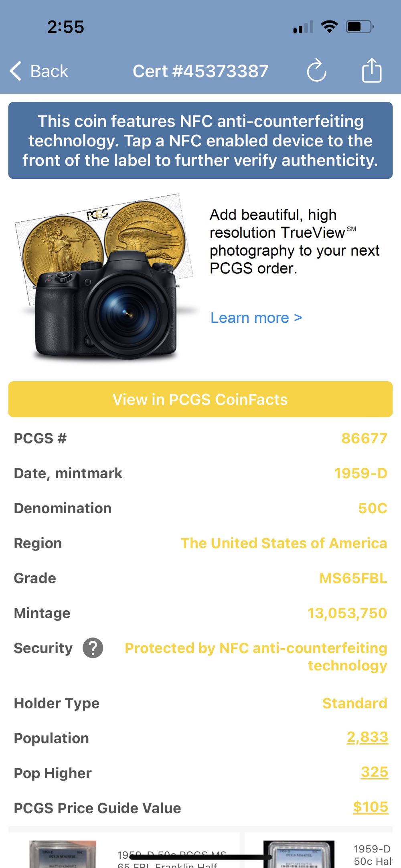Refresh the certificate details
401x868 pixels.
pos(316,71)
